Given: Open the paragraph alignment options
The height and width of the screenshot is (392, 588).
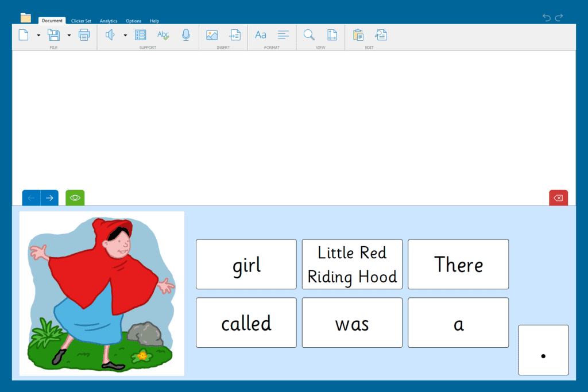Looking at the screenshot, I should coord(283,35).
